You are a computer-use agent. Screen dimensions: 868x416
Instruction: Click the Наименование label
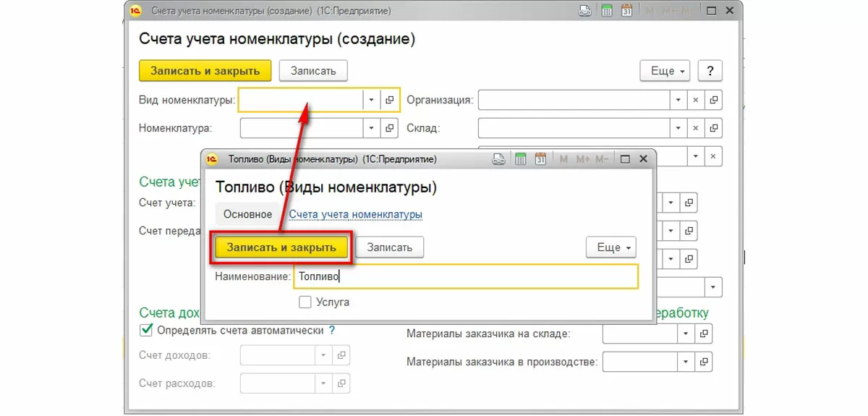(x=252, y=276)
